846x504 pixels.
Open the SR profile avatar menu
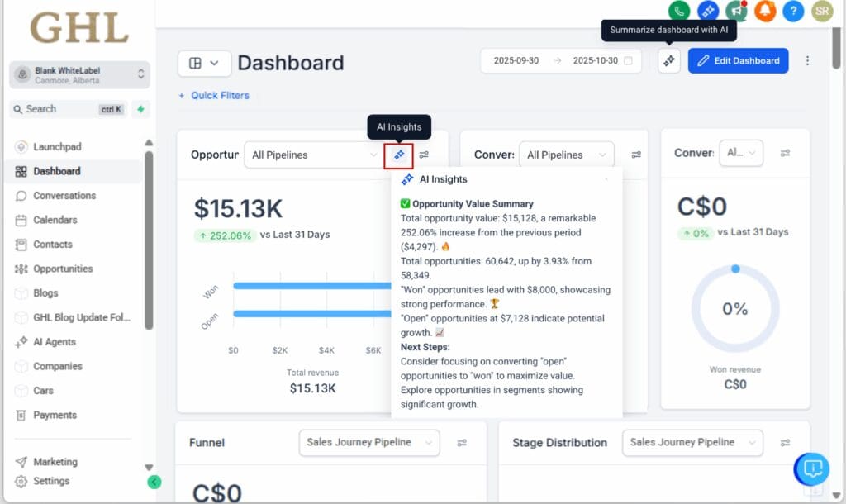coord(821,12)
